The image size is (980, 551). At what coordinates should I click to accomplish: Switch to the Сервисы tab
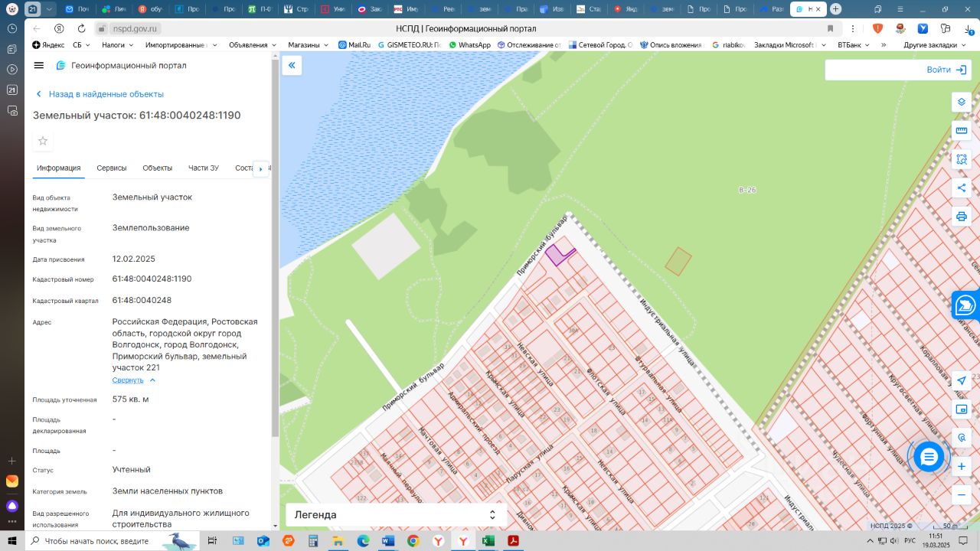pos(112,168)
